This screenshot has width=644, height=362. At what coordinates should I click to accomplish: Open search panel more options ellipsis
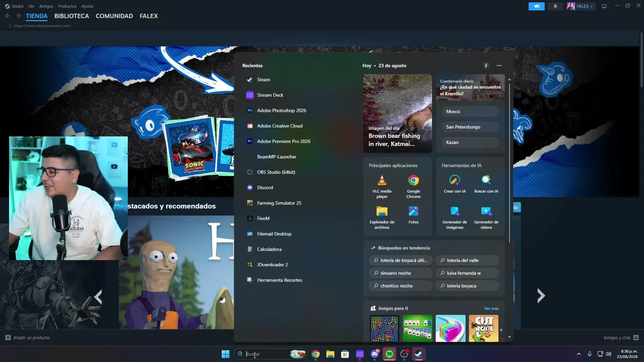click(x=499, y=65)
